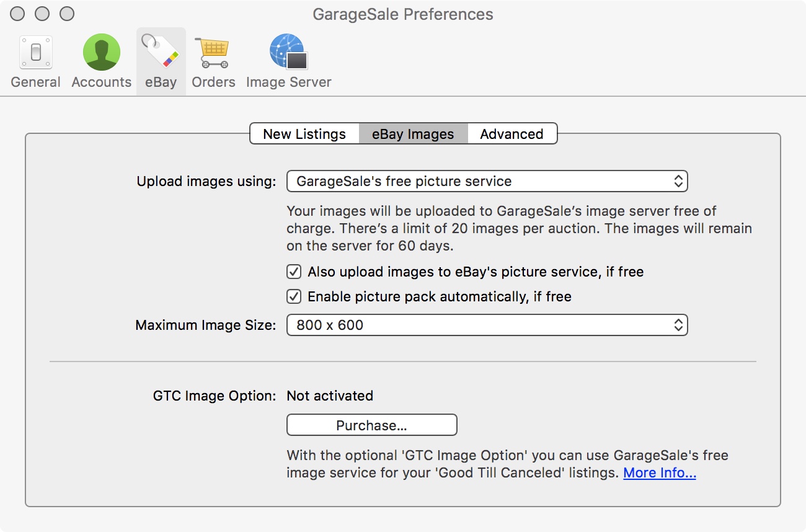Open the Image Server preferences pane
This screenshot has width=806, height=532.
click(288, 61)
